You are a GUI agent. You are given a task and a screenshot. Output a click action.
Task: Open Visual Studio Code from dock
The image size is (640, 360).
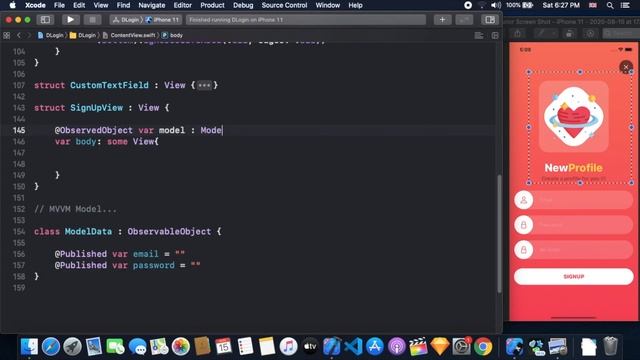353,347
